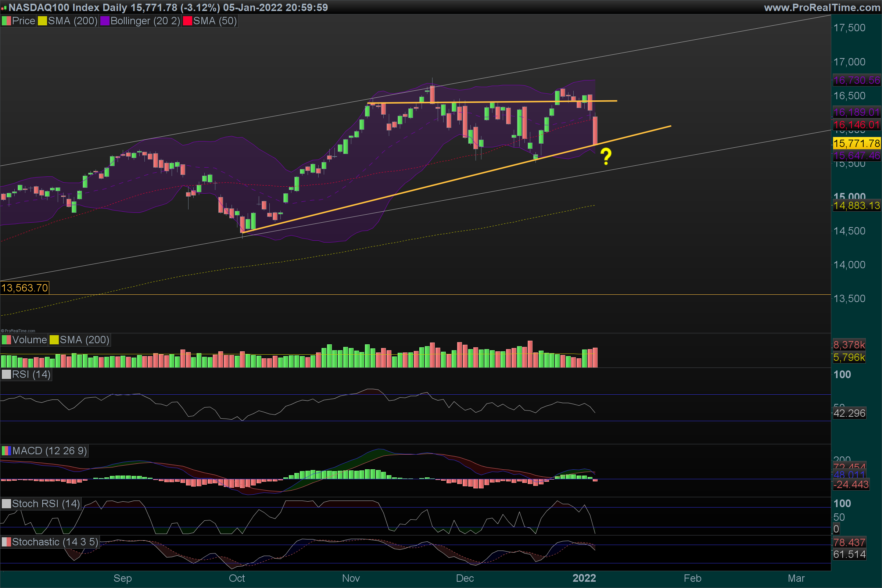
Task: Click the RSI (14) indicator legend icon
Action: pos(6,374)
